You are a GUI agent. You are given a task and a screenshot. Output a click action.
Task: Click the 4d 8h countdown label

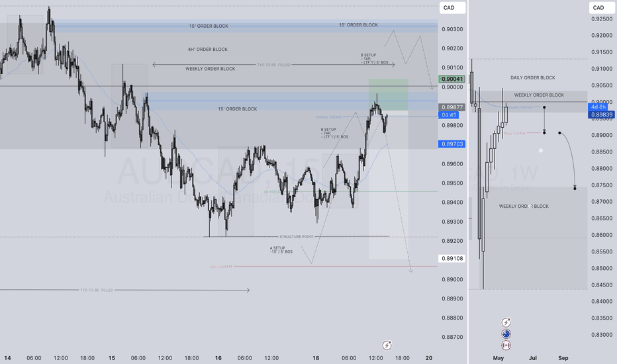point(598,107)
